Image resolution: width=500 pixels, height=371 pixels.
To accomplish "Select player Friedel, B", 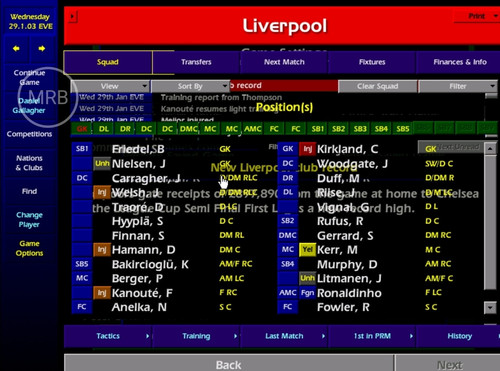I will [x=138, y=149].
